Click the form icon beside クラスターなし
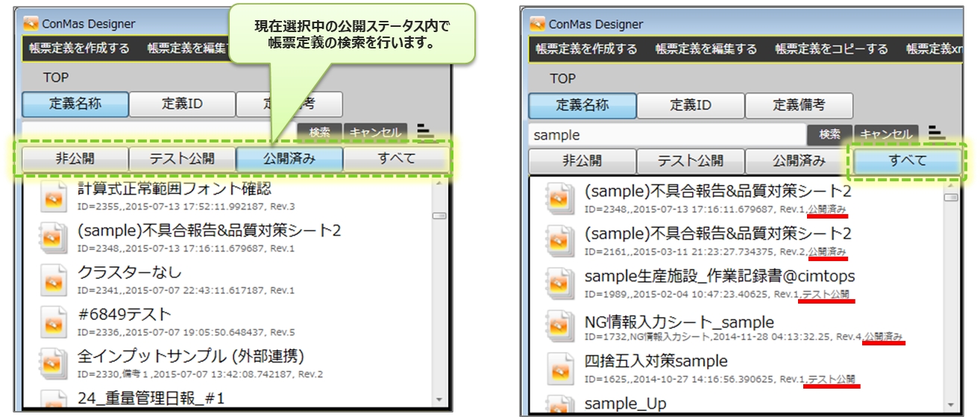The image size is (980, 417). [x=54, y=280]
